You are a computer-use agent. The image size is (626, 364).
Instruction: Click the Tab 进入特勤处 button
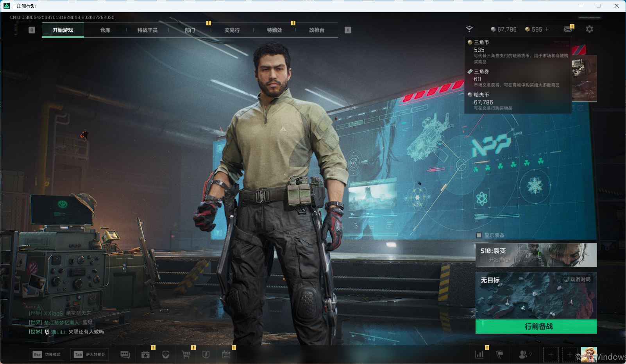89,355
